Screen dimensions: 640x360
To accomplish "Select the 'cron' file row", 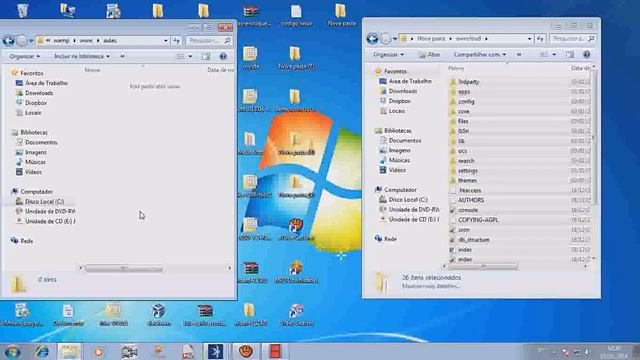I will pos(519,230).
